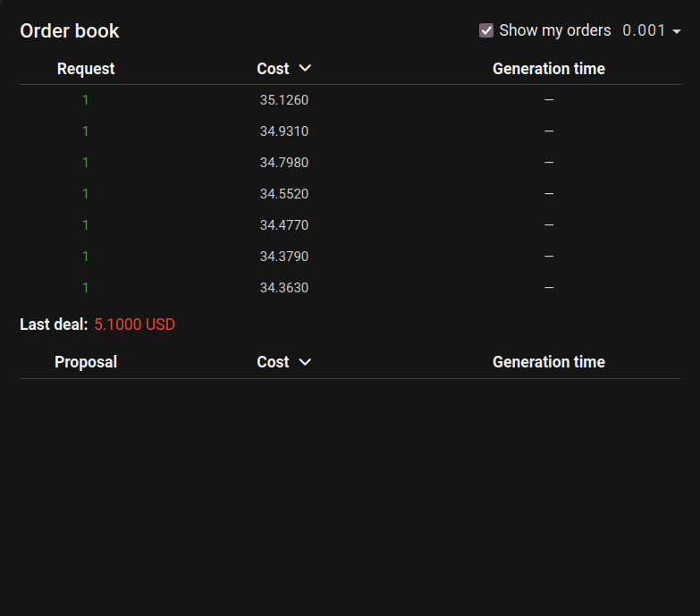Click the sort chevron beside Request Cost
Viewport: 700px width, 616px height.
point(305,68)
